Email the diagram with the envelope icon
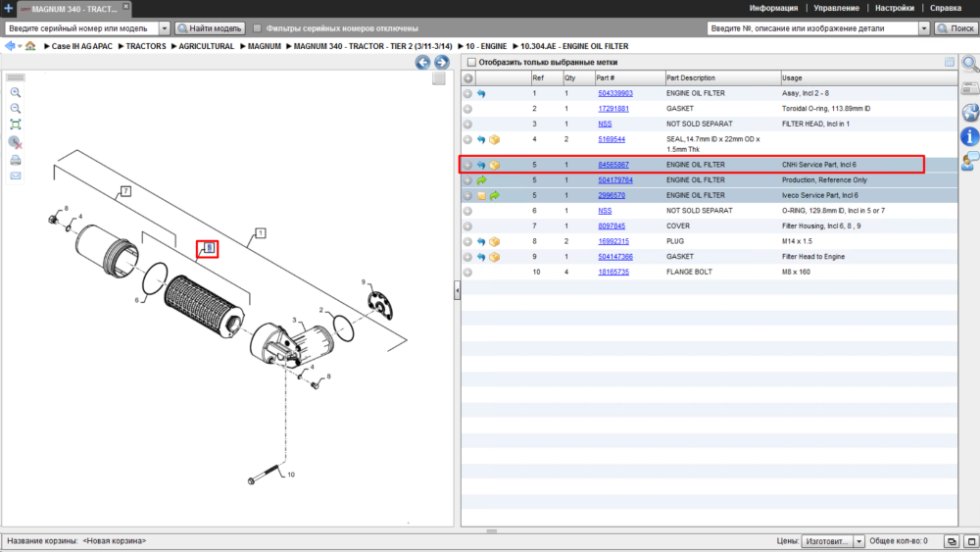 pyautogui.click(x=16, y=176)
